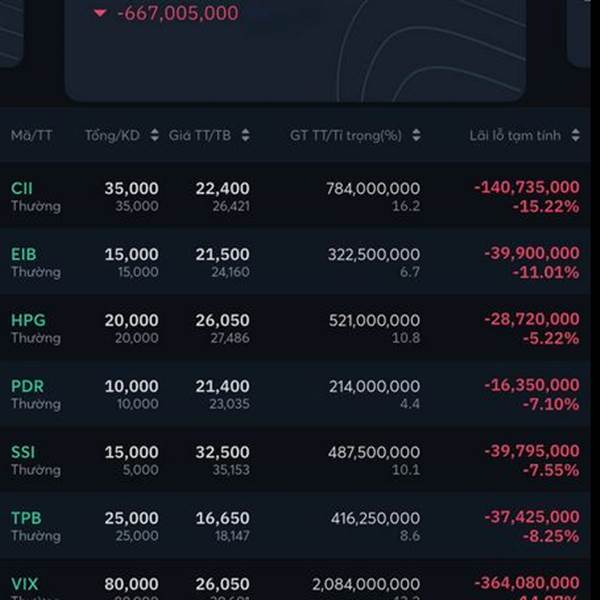The image size is (600, 600).
Task: Tap the SSI price 32,500
Action: point(223,452)
